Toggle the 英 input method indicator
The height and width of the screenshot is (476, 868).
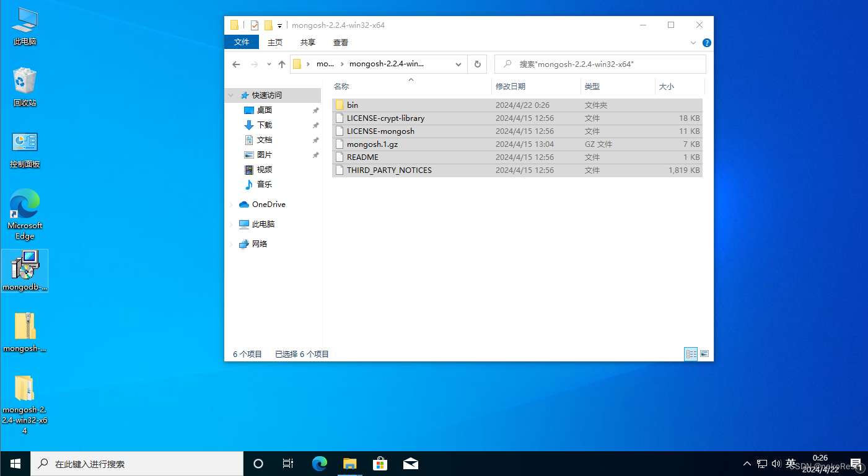(x=791, y=463)
